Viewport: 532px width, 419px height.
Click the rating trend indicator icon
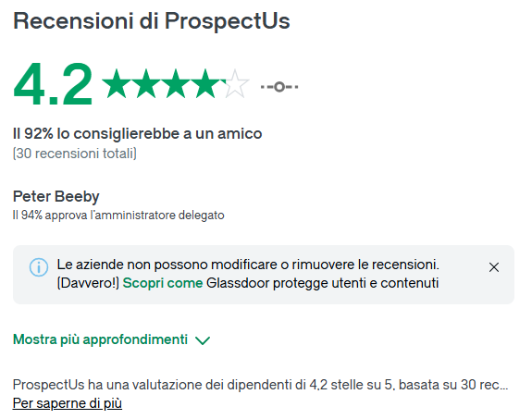click(279, 87)
